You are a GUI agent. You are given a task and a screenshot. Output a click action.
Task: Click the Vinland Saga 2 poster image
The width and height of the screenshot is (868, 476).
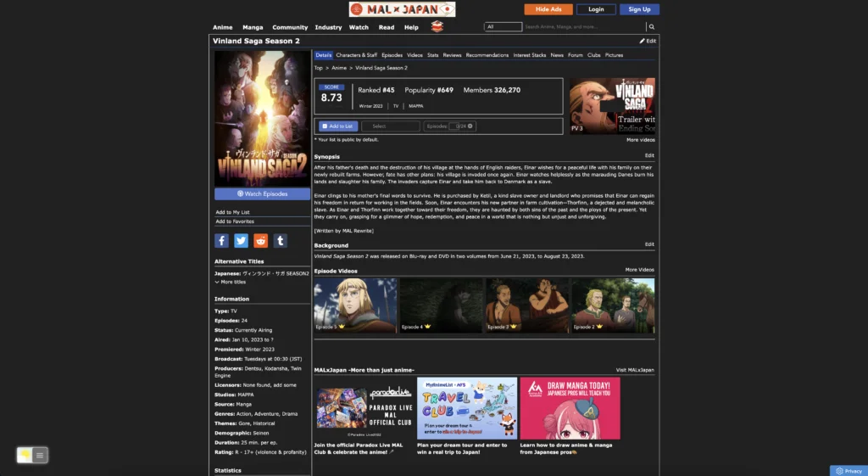tap(263, 119)
